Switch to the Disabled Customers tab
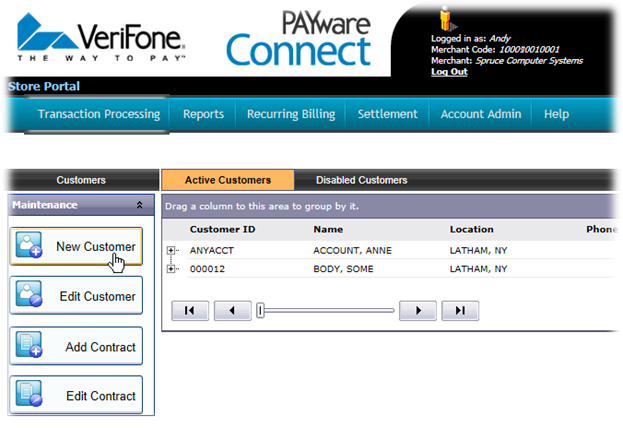This screenshot has width=623, height=428. pyautogui.click(x=362, y=180)
